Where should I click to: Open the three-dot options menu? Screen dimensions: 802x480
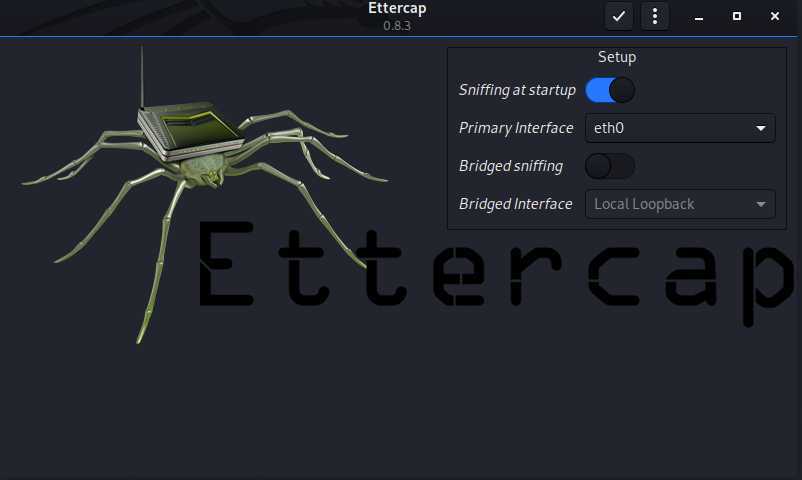click(655, 16)
